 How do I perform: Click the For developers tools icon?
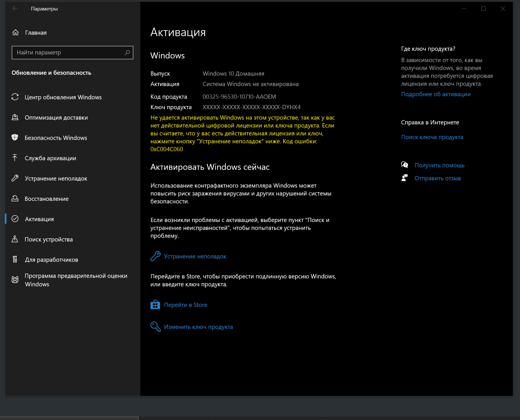point(15,260)
